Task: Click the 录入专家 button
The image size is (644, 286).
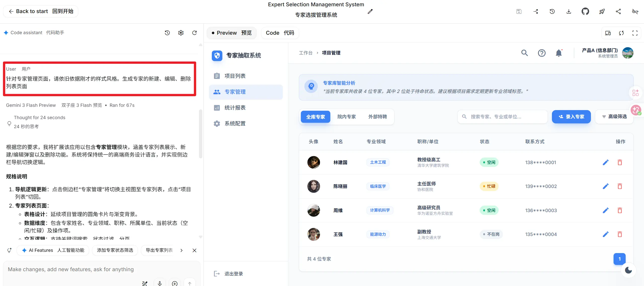Action: pos(571,117)
